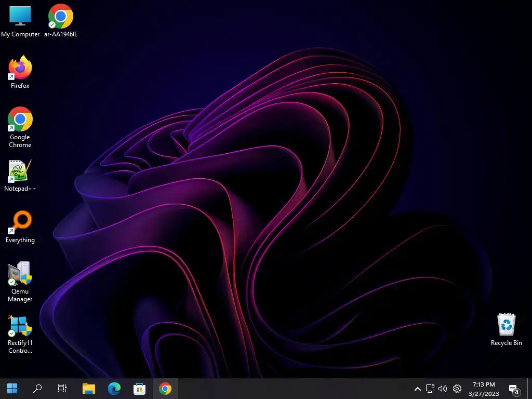
Task: Open the volume speaker tray icon
Action: point(443,389)
